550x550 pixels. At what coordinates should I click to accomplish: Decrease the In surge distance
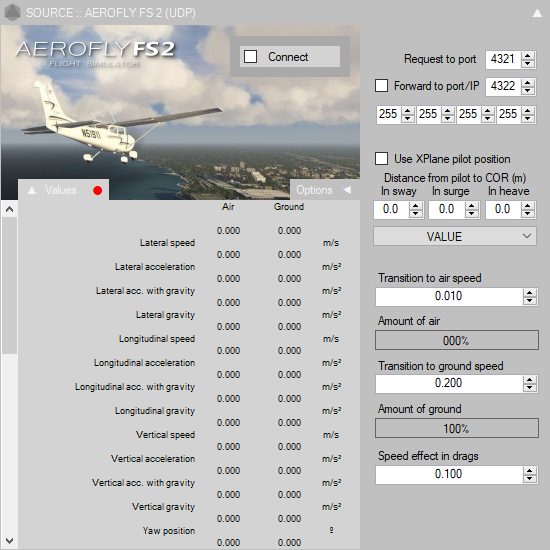point(472,214)
